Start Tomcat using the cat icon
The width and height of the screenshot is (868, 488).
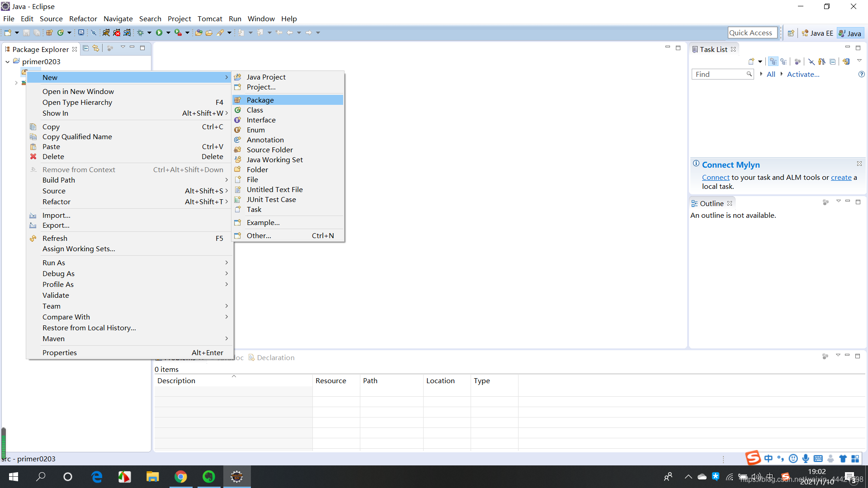[x=106, y=33]
